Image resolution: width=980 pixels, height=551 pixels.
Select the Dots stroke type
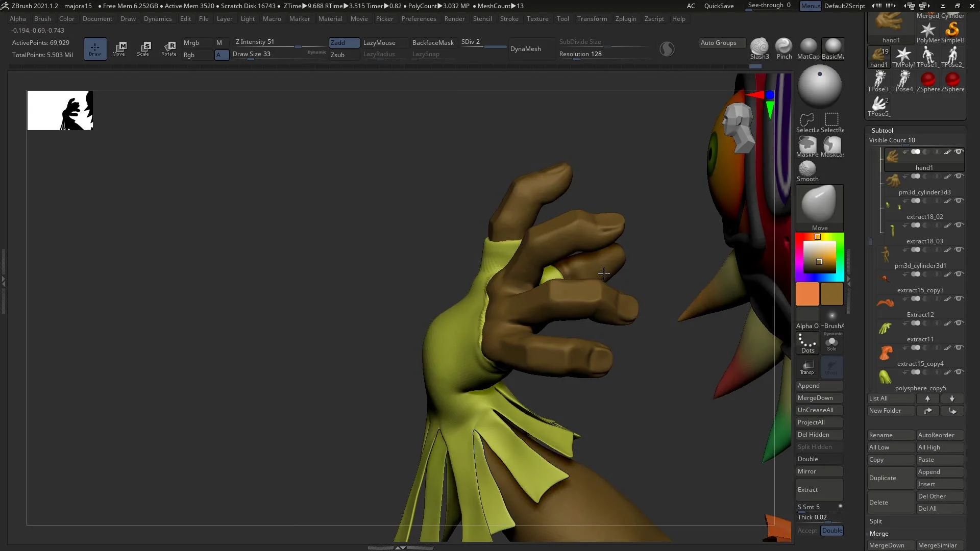tap(806, 342)
